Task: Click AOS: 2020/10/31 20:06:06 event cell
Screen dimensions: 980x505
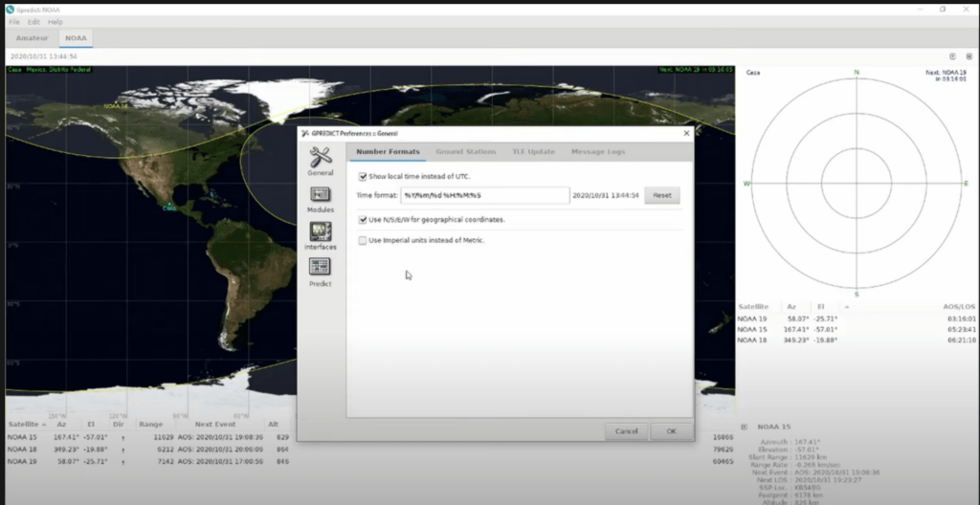Action: [x=219, y=450]
